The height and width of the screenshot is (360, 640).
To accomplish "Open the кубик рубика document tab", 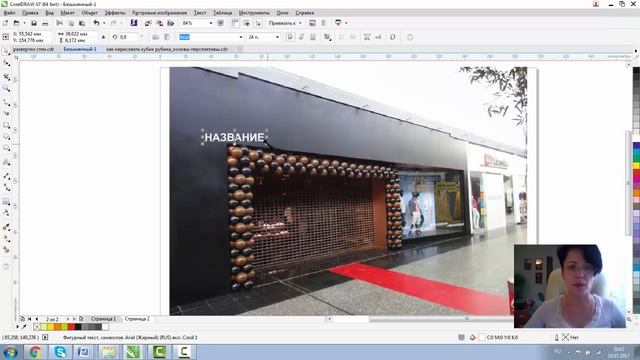I will 167,49.
